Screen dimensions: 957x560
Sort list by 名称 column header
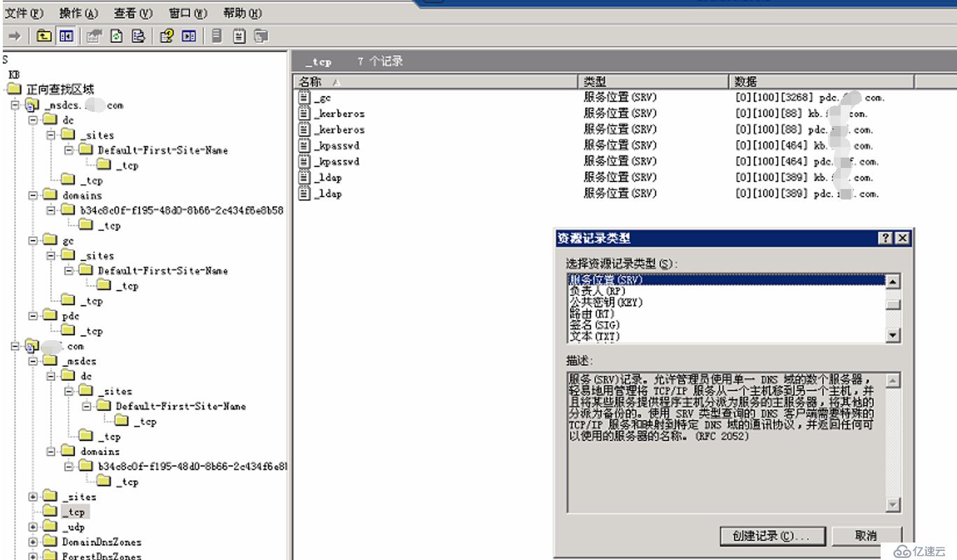436,82
